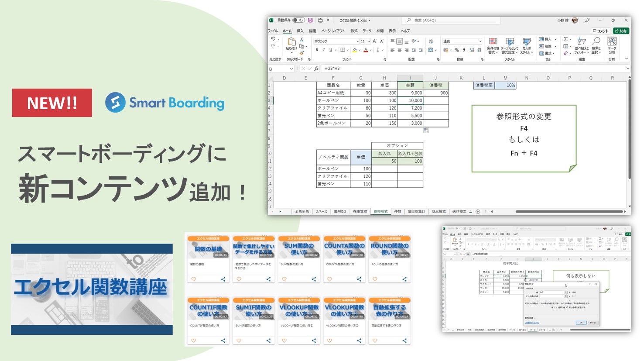Open the ファイル File menu

[x=273, y=31]
